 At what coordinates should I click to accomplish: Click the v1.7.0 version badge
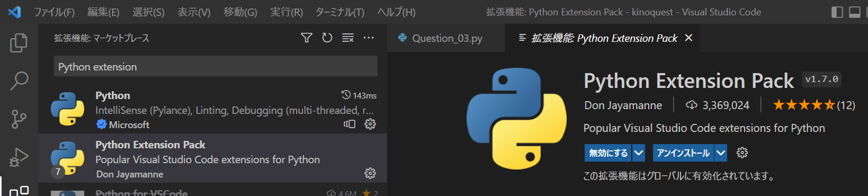point(821,79)
